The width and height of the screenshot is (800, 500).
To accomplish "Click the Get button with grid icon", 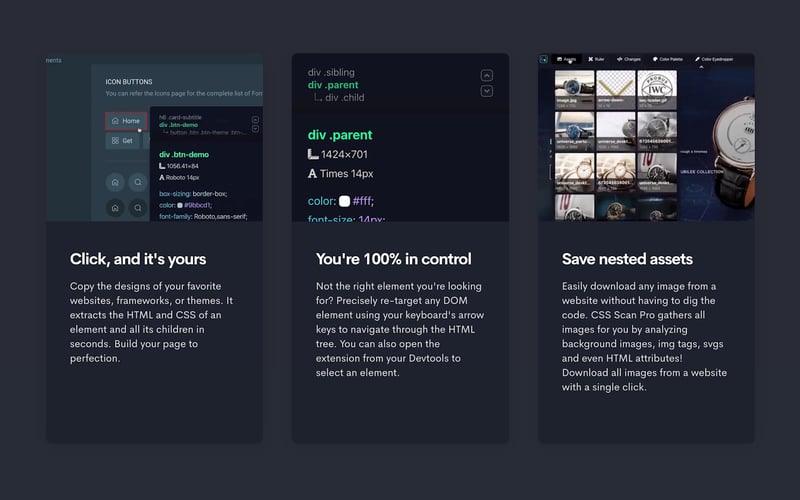I will (x=122, y=140).
